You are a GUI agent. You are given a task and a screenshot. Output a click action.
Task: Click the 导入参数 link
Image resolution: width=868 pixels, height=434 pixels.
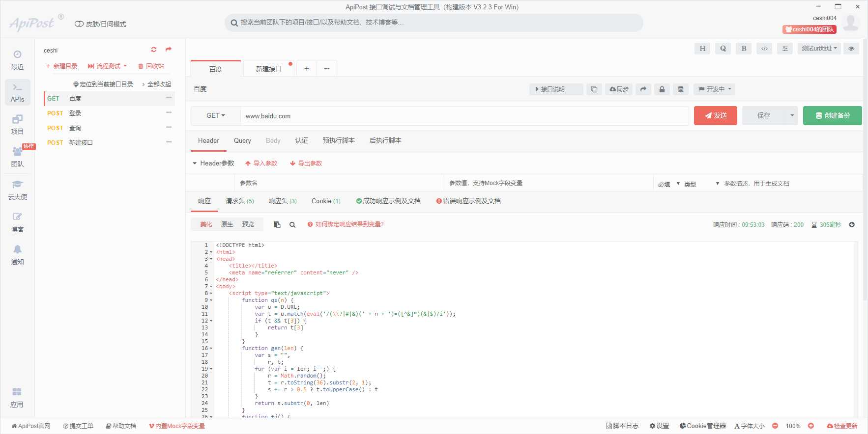pyautogui.click(x=261, y=163)
